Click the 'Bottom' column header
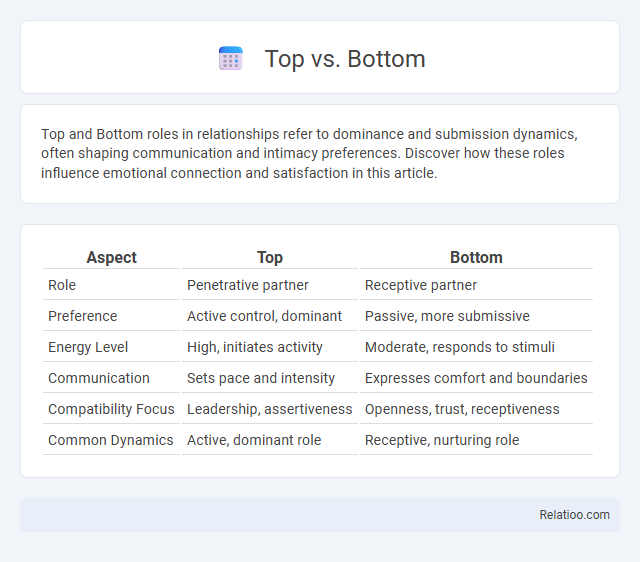 coord(476,258)
